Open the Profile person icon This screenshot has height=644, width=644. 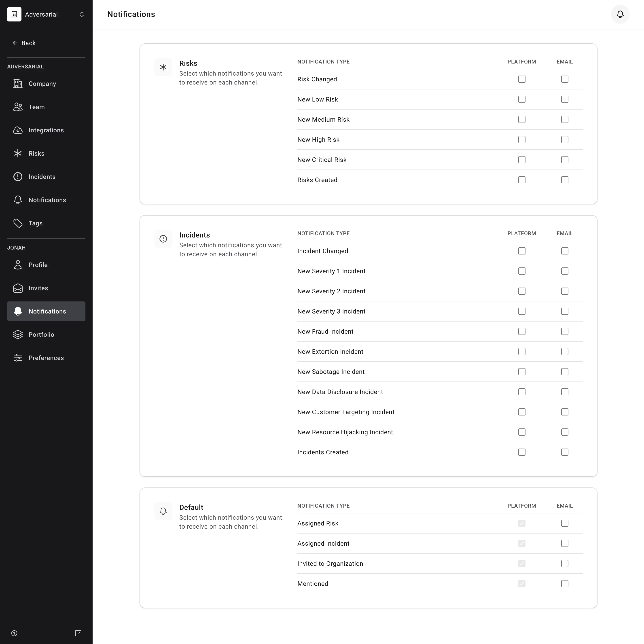[18, 265]
